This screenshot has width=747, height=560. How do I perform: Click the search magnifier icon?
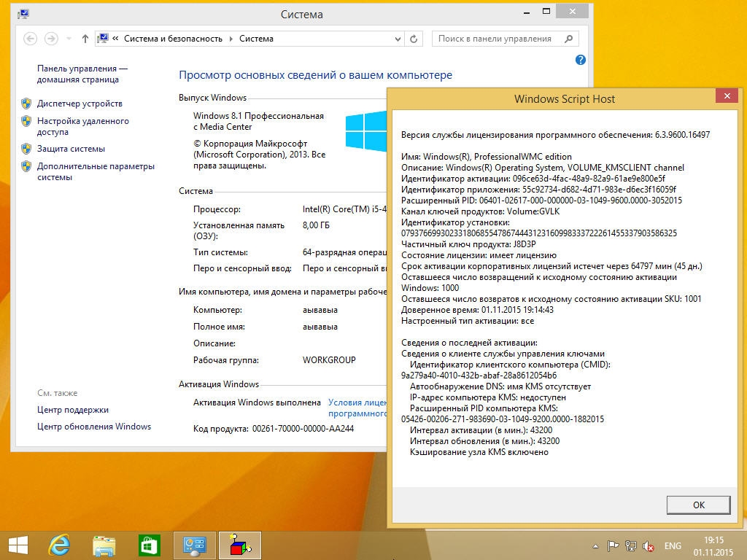(568, 39)
